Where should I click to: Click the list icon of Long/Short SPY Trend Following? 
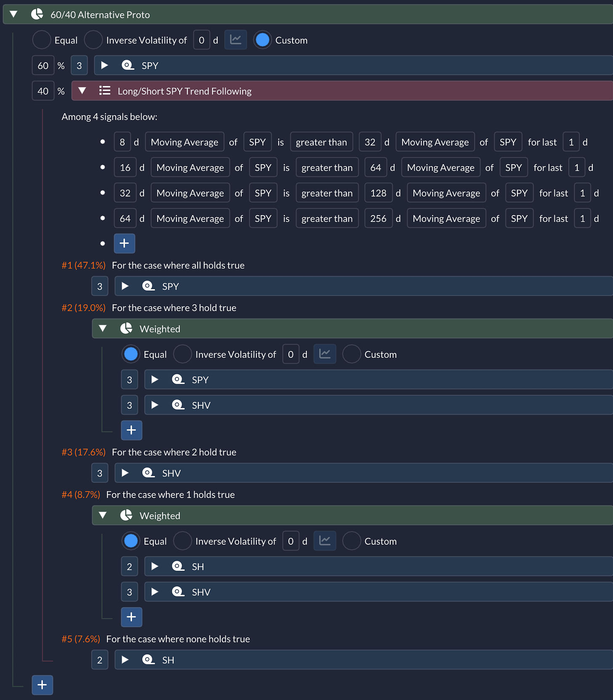[105, 90]
